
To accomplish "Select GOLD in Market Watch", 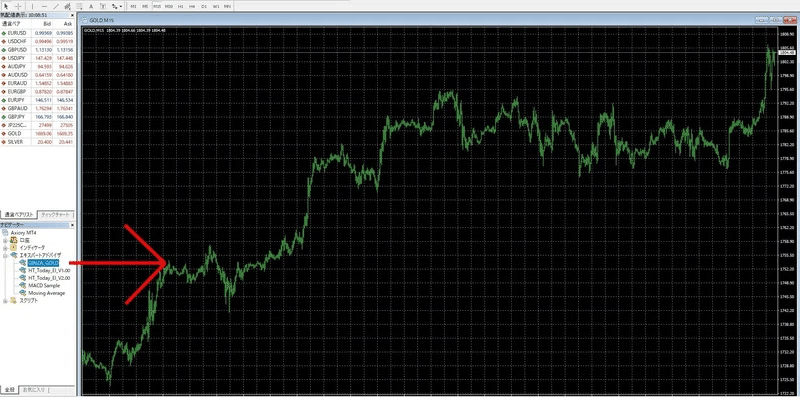I will tap(37, 133).
